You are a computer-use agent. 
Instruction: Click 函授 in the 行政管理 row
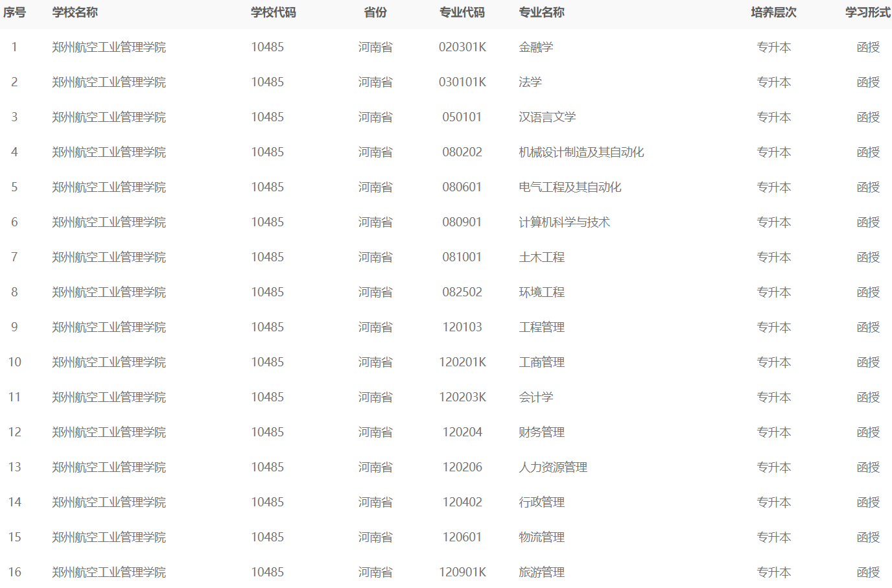click(868, 502)
